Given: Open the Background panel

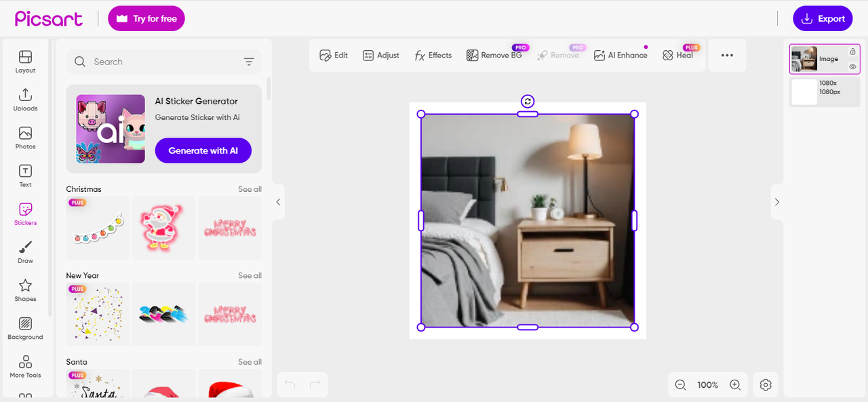Looking at the screenshot, I should [x=25, y=327].
